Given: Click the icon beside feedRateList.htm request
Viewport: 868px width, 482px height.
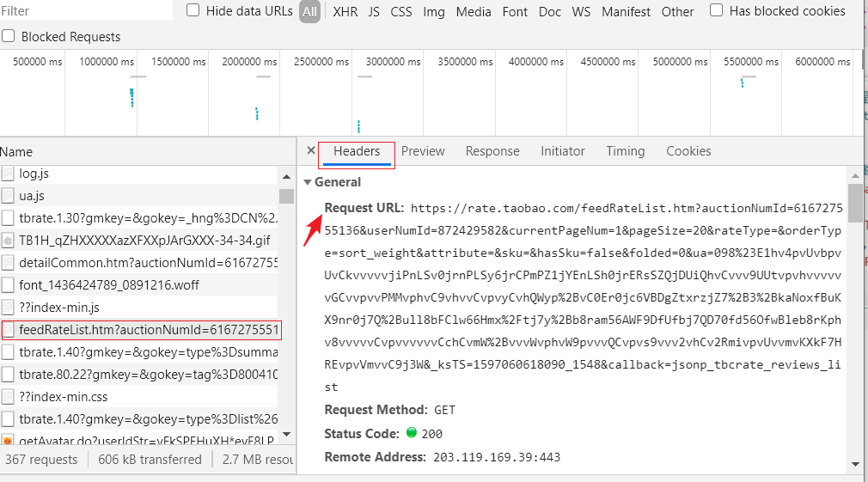Looking at the screenshot, I should click(8, 330).
